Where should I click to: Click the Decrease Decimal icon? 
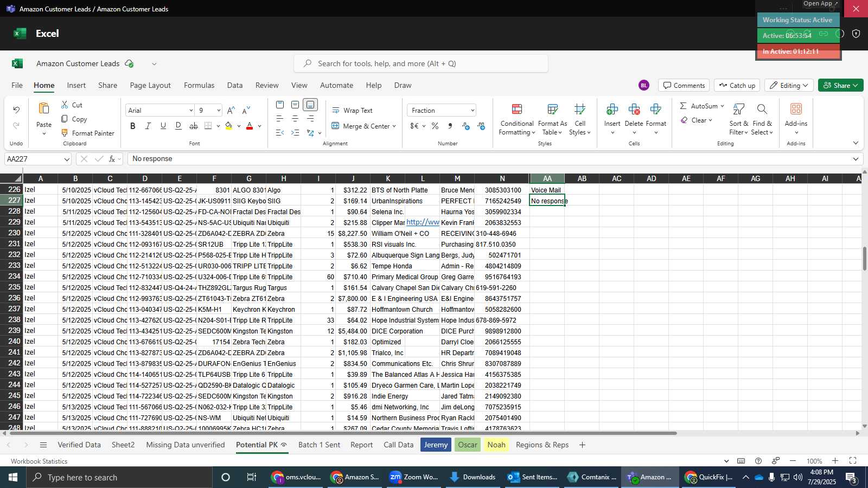click(481, 126)
